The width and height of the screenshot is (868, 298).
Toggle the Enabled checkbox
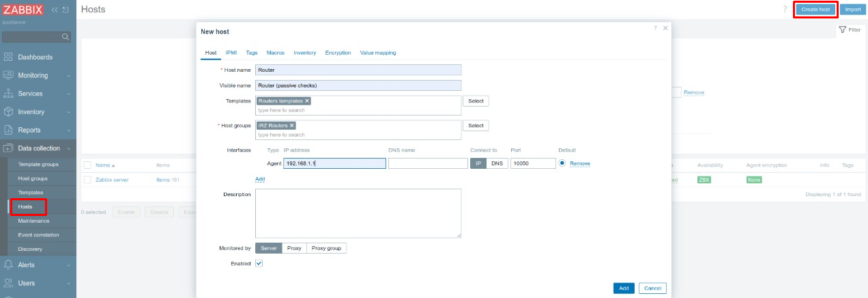259,263
